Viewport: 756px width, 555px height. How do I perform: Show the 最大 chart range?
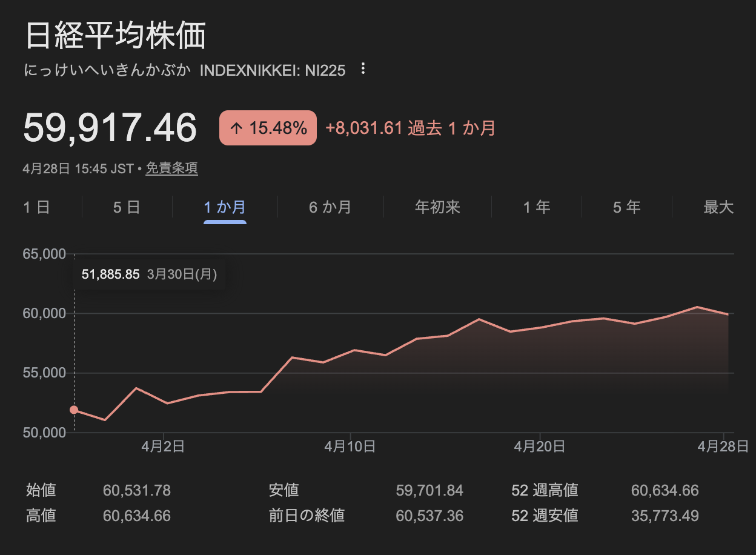point(718,207)
